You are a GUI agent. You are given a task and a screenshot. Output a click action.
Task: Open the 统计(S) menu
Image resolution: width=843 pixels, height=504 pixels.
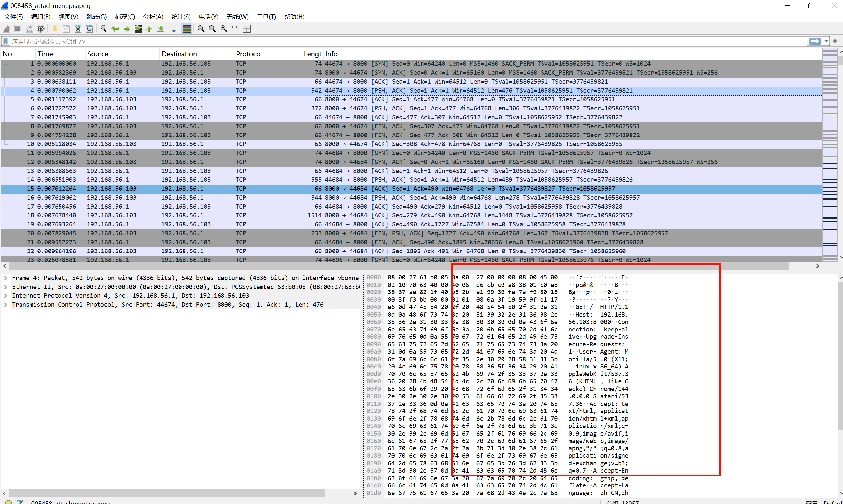coord(181,17)
